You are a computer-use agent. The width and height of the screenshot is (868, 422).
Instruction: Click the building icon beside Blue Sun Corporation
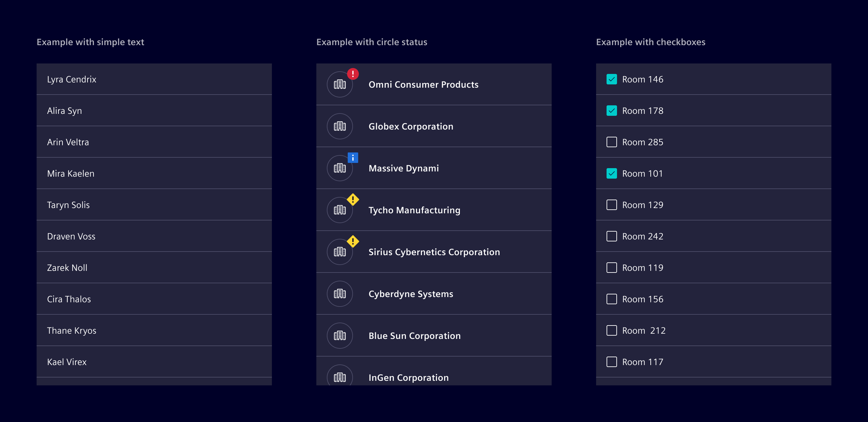[340, 336]
